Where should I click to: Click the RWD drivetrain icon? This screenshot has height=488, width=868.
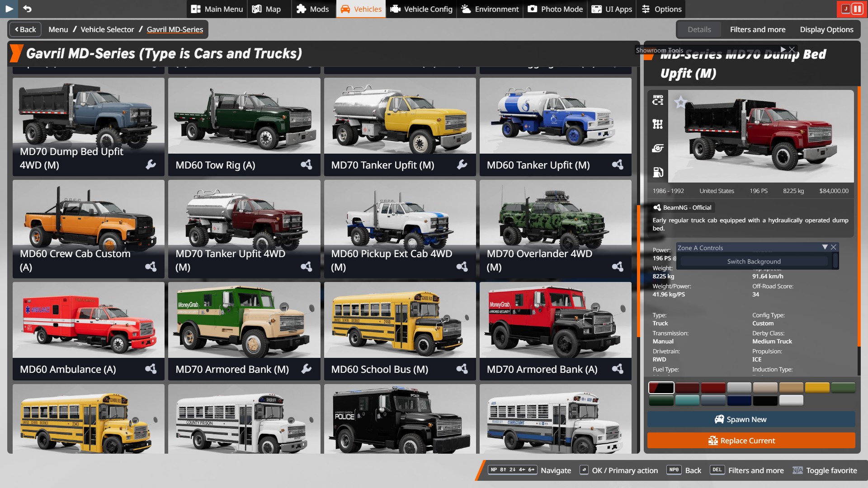click(658, 100)
